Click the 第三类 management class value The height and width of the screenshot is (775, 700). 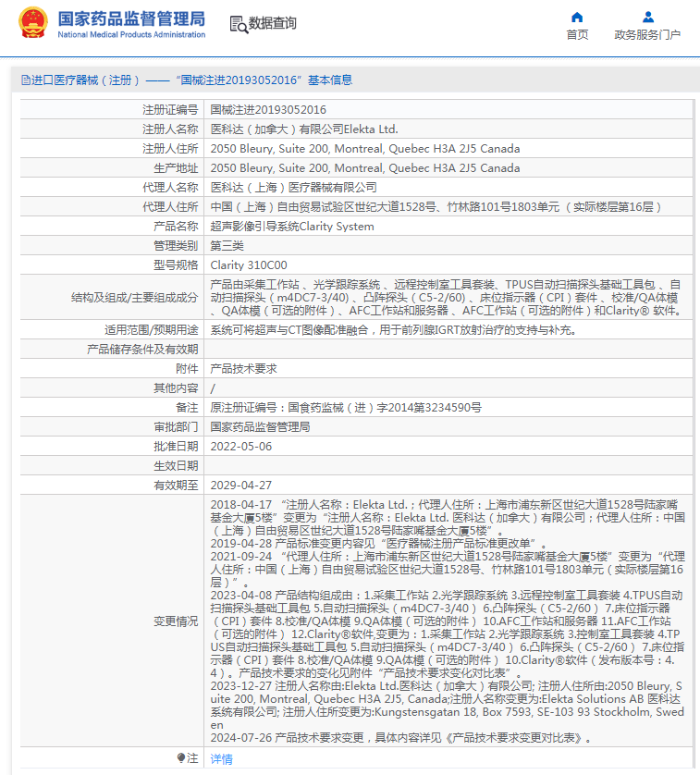coord(227,246)
